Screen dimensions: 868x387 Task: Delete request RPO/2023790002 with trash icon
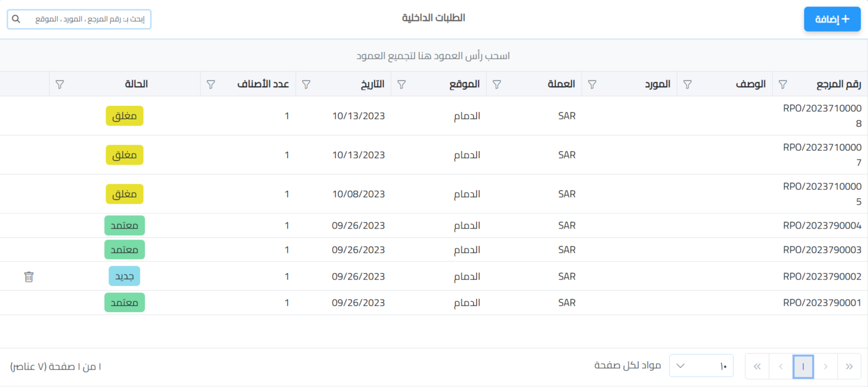click(x=29, y=277)
